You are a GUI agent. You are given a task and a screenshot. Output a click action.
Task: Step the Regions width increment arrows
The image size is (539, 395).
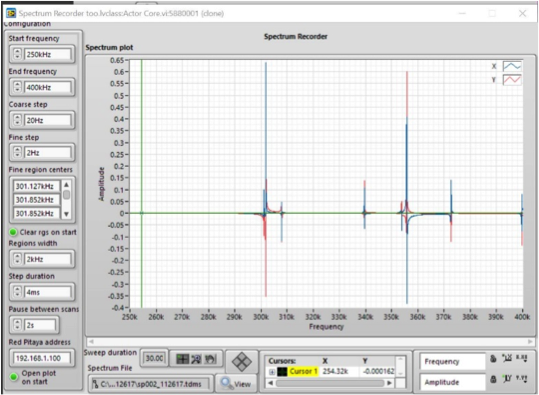(17, 259)
